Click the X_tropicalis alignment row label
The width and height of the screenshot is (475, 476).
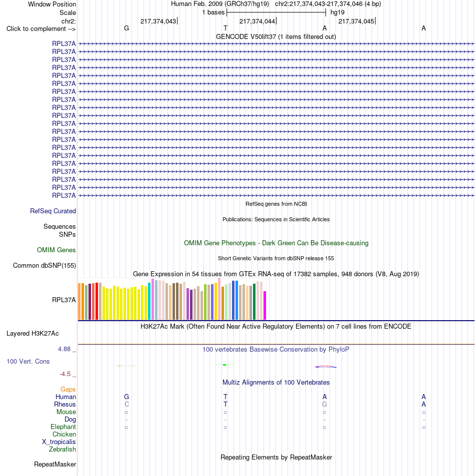[59, 442]
